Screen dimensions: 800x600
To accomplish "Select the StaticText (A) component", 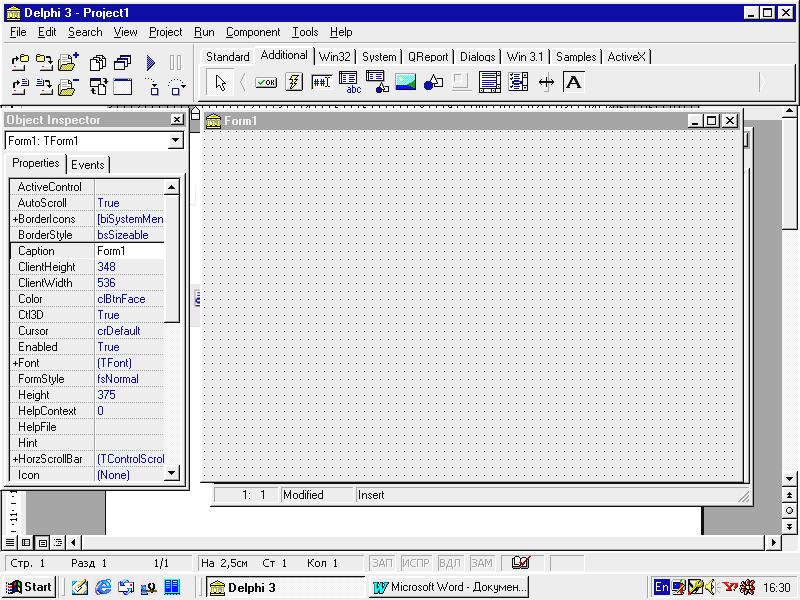I will click(x=573, y=82).
